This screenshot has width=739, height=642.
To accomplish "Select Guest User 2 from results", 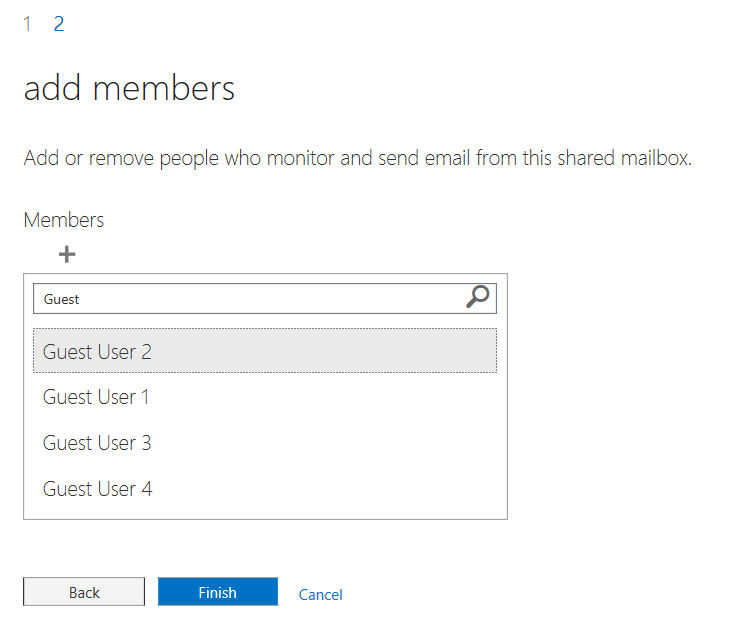I will click(265, 351).
